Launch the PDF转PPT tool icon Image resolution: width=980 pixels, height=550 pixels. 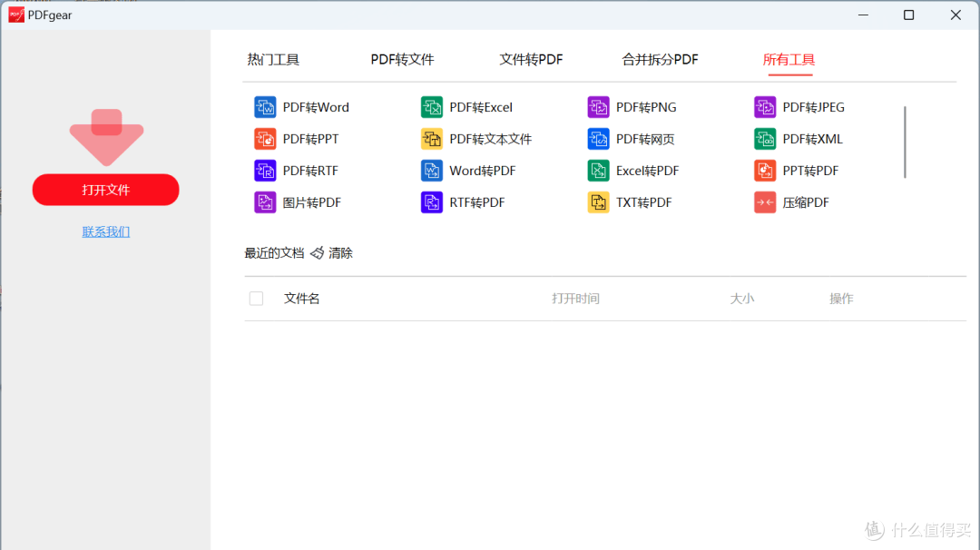(265, 139)
